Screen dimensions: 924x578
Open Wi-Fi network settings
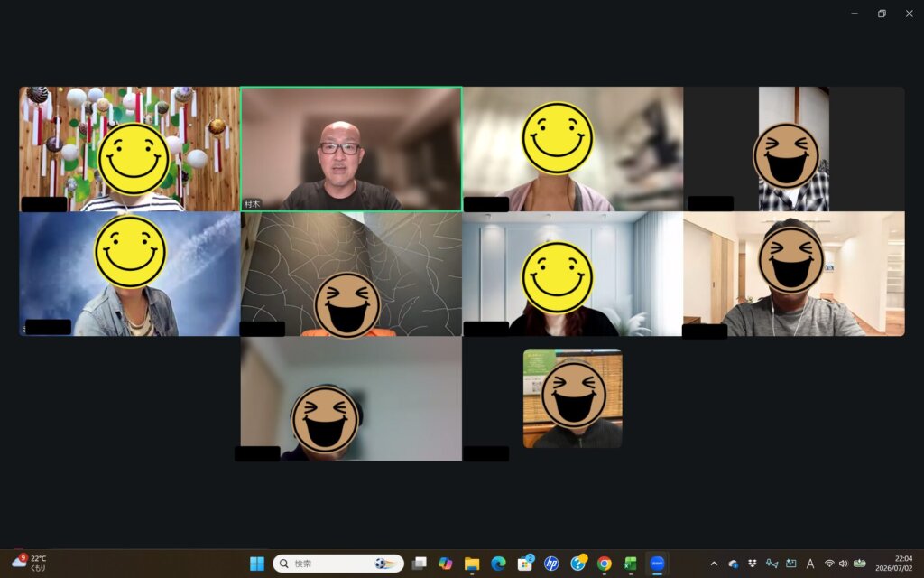point(829,564)
